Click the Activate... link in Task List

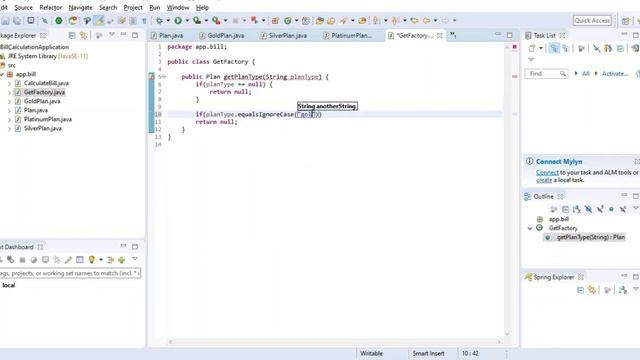coord(615,73)
